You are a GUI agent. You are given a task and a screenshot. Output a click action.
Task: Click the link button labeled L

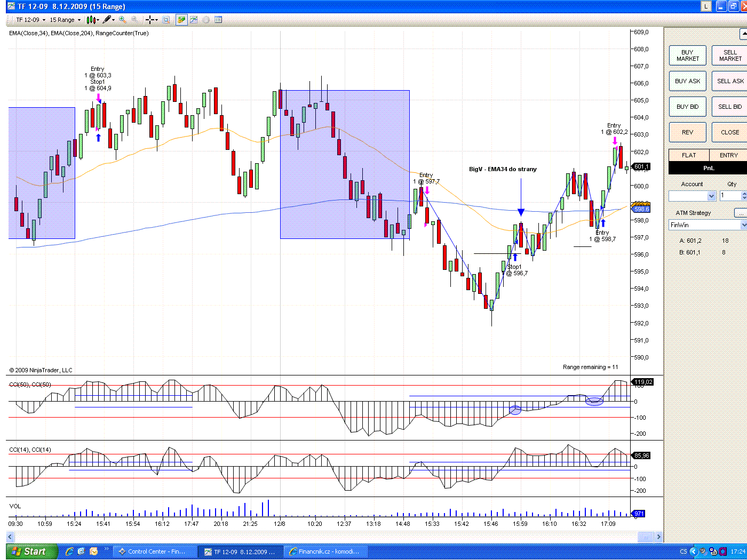click(x=706, y=6)
